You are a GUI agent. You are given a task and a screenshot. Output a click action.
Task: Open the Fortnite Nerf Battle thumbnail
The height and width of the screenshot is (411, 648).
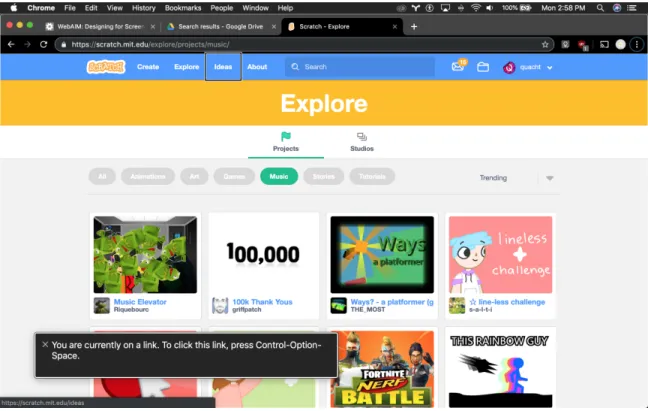(x=382, y=369)
